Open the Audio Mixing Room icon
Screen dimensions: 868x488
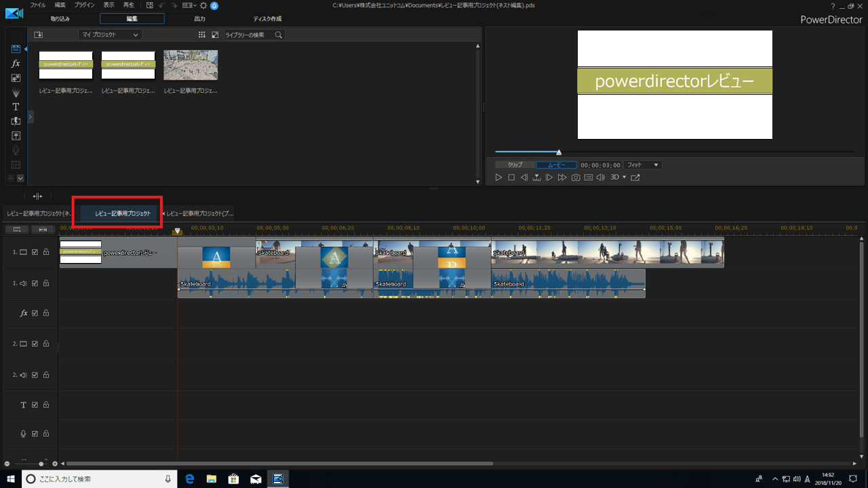pos(16,136)
